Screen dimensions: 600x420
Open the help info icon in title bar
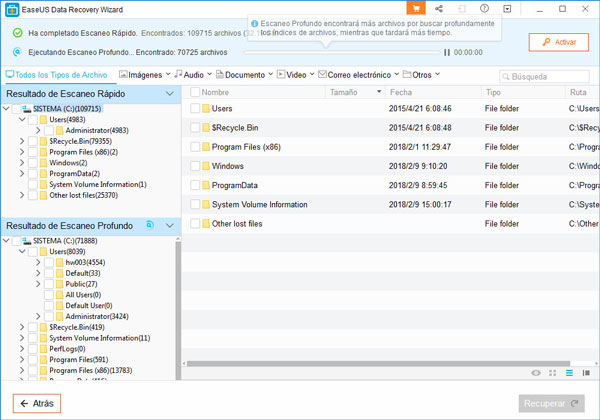[484, 8]
